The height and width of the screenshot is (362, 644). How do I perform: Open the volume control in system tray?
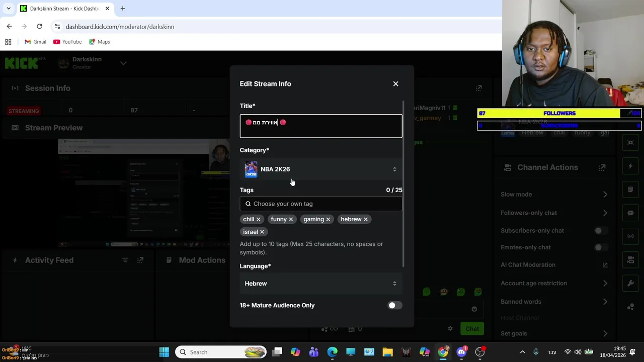[578, 352]
